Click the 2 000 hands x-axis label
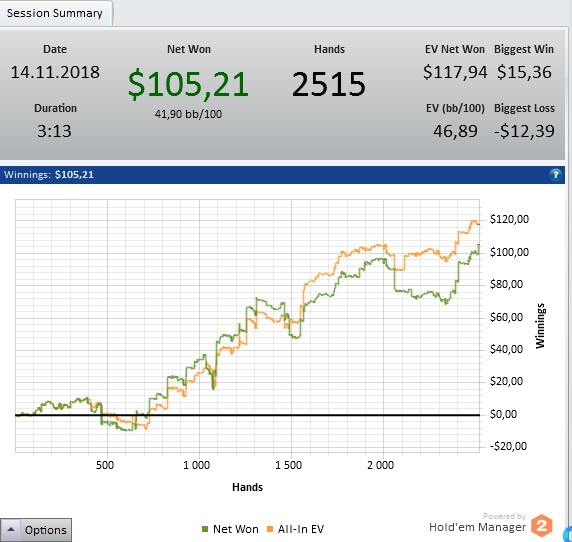This screenshot has height=542, width=572. pyautogui.click(x=380, y=465)
